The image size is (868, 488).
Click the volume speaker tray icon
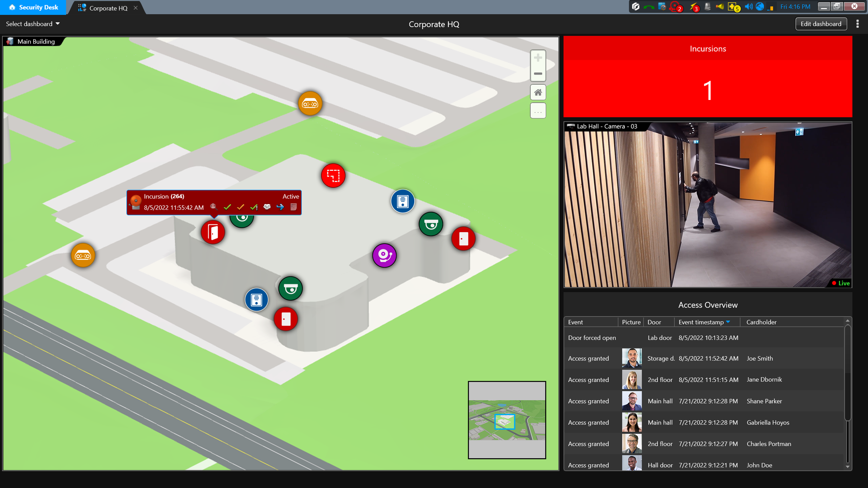(749, 7)
